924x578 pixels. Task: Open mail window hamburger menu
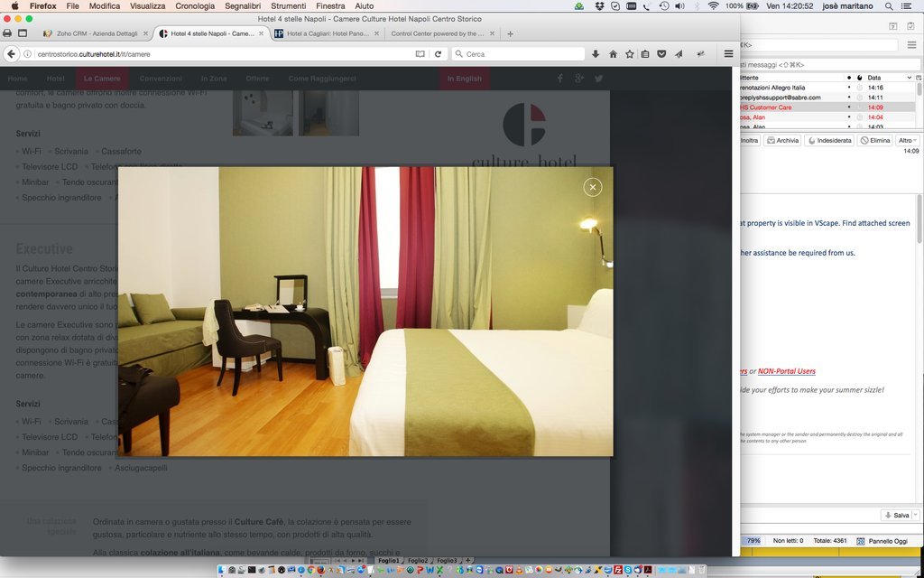911,45
